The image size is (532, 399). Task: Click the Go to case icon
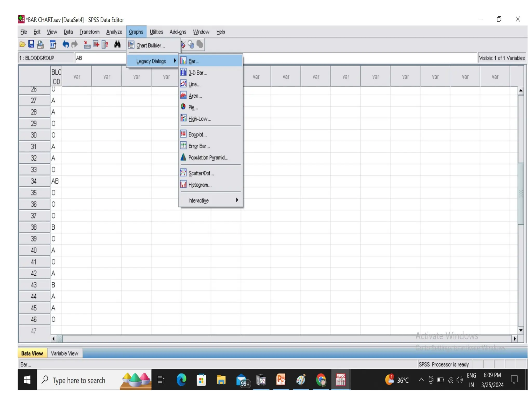[87, 44]
